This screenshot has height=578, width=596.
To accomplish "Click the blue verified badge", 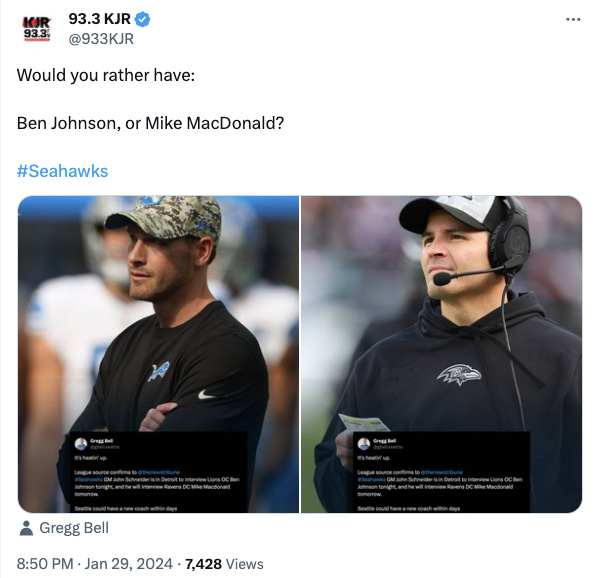I will coord(143,19).
